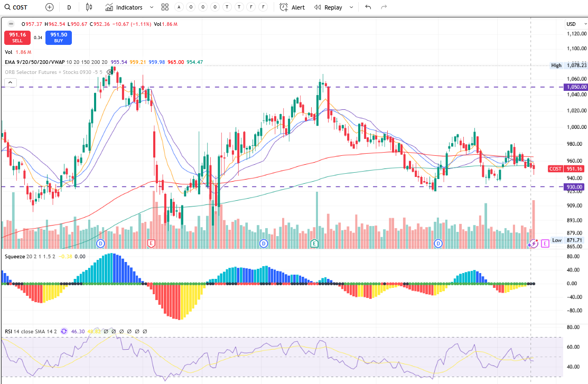Click the red SELL 951.16 button

pos(17,38)
